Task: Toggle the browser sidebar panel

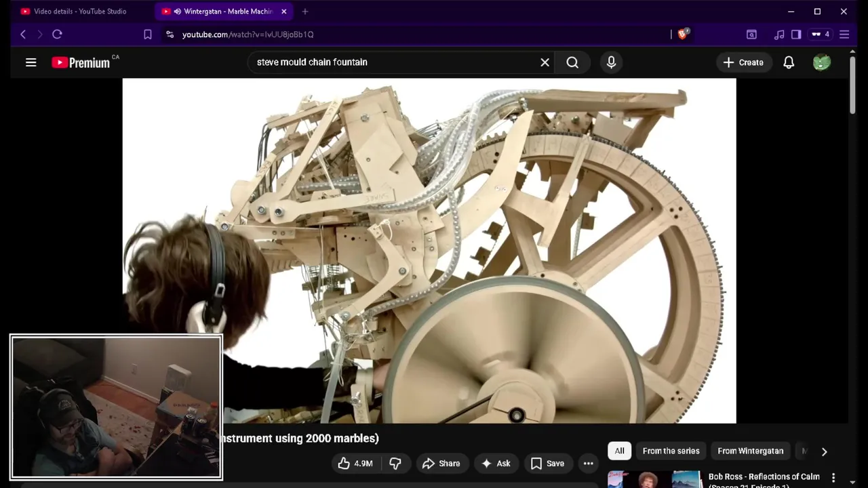Action: click(x=796, y=34)
